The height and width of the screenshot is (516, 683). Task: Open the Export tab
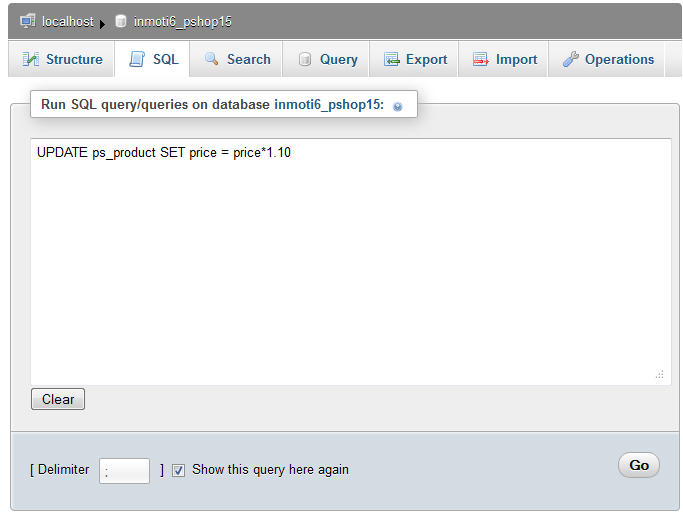(x=426, y=59)
